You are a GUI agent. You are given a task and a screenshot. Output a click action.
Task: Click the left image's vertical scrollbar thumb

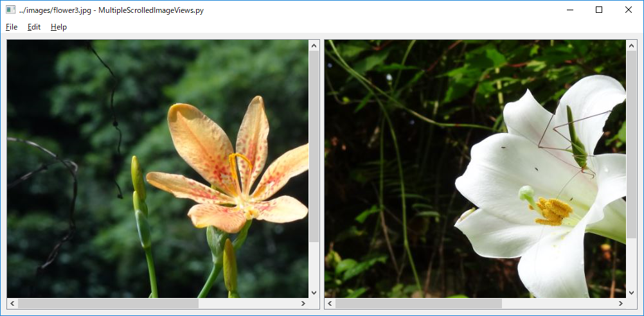click(314, 146)
